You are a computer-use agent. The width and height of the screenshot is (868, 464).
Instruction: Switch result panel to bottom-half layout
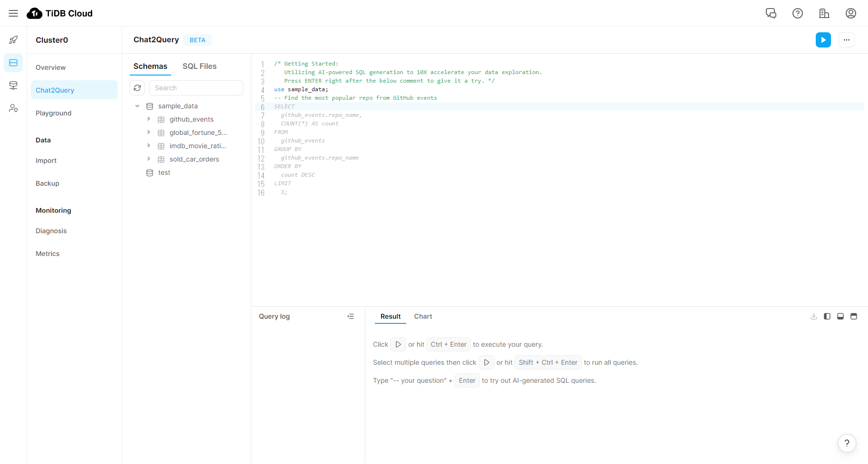[840, 316]
